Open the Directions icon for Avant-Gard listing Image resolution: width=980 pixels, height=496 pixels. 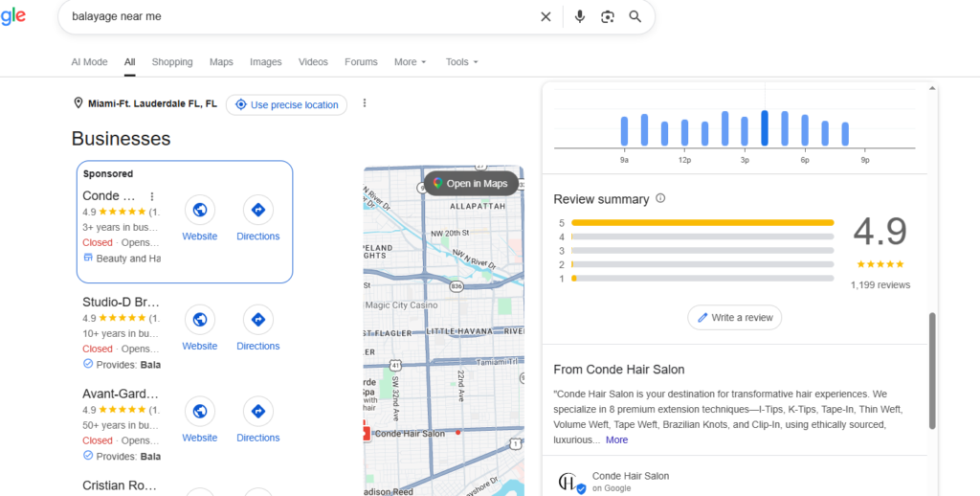point(258,412)
